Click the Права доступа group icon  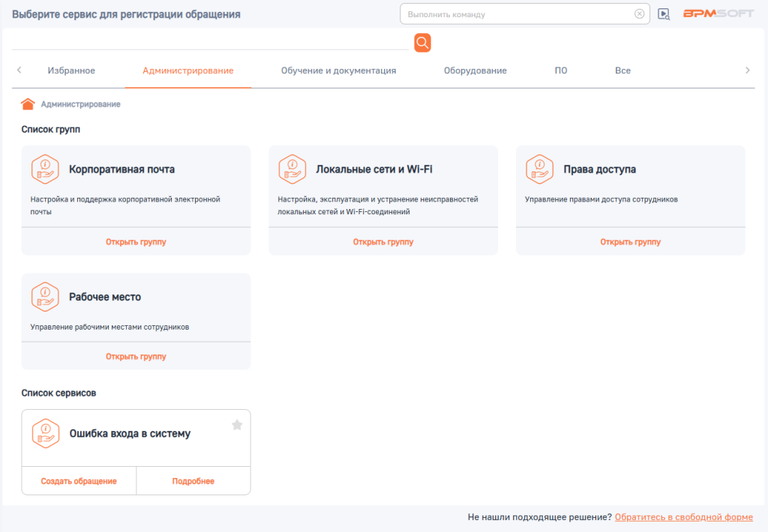pos(539,169)
